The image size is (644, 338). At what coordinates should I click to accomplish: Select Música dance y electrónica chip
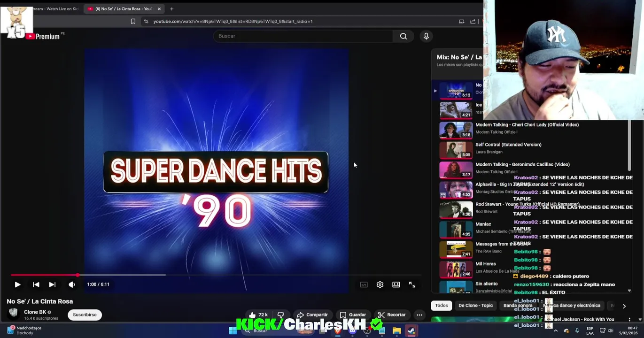click(x=572, y=306)
